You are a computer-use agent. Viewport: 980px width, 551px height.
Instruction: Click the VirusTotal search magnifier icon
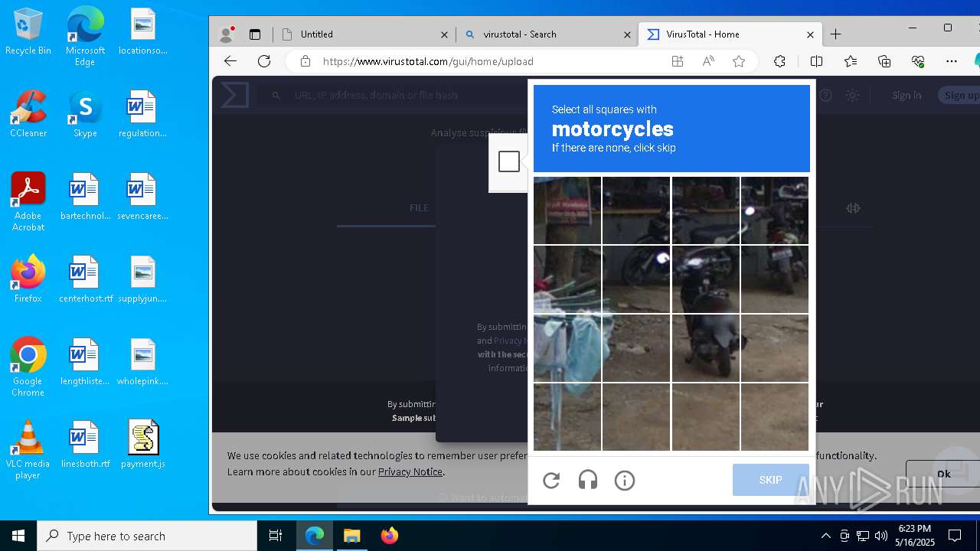[x=276, y=96]
